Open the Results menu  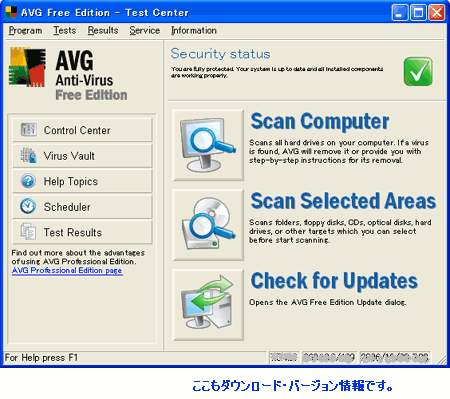pyautogui.click(x=103, y=30)
